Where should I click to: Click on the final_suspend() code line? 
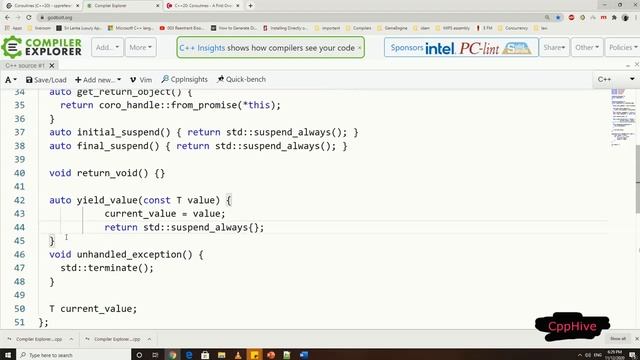(198, 146)
